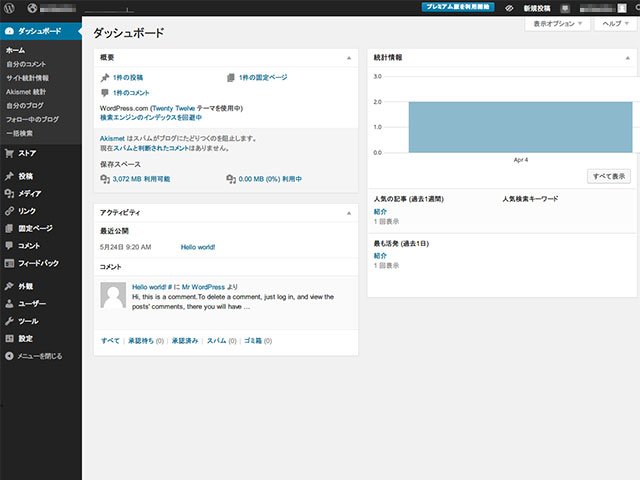The height and width of the screenshot is (480, 640).
Task: Open 一括検索 in the sidebar
Action: coord(20,133)
